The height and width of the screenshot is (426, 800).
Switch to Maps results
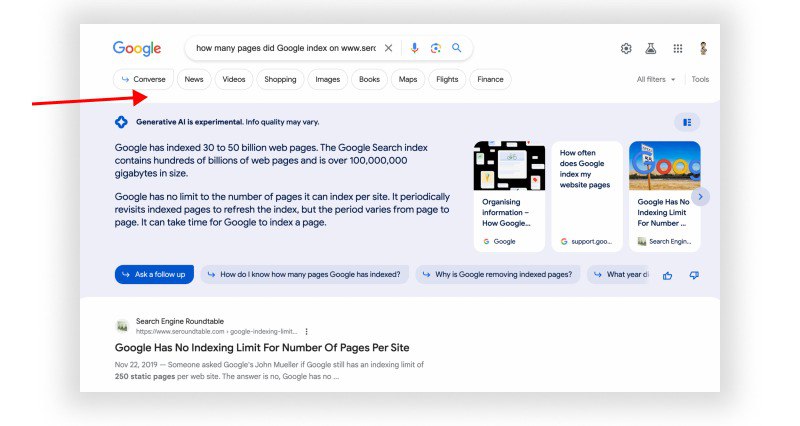(x=408, y=79)
